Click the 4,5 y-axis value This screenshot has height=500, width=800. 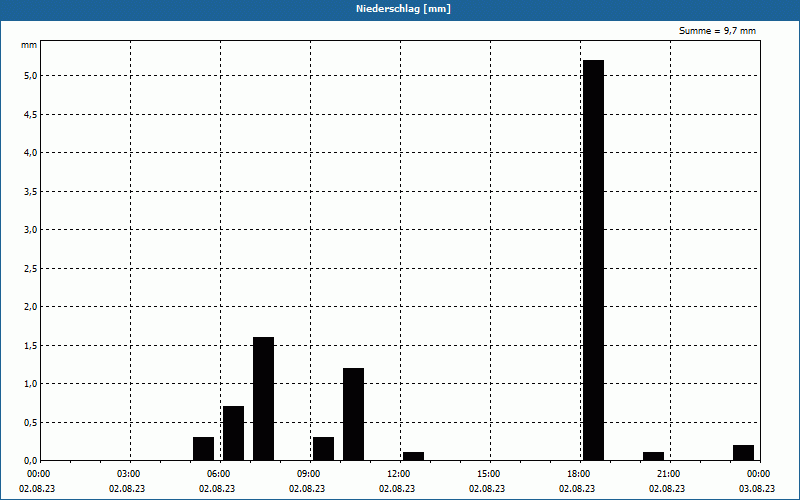30,114
